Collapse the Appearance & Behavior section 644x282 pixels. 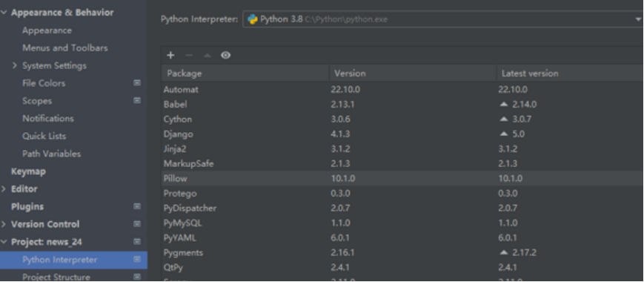(4, 13)
